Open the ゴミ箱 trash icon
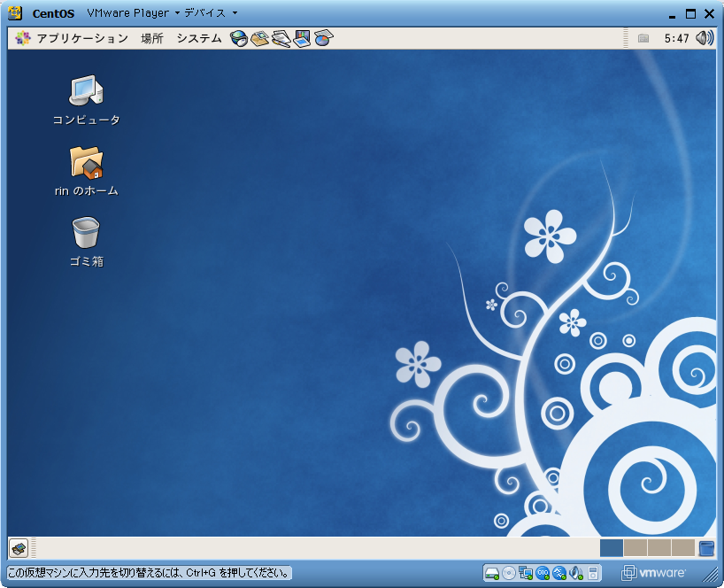This screenshot has width=724, height=588. tap(87, 242)
